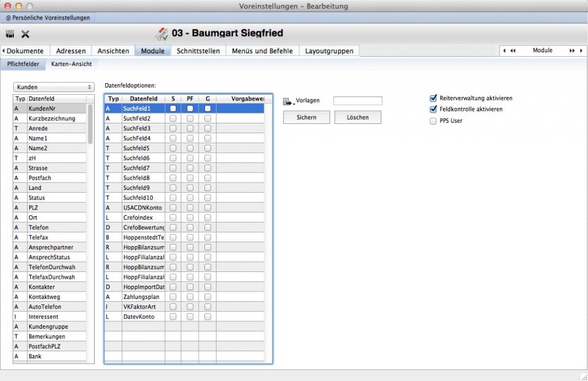588x381 pixels.
Task: Open the Kunden dropdown
Action: [x=53, y=87]
